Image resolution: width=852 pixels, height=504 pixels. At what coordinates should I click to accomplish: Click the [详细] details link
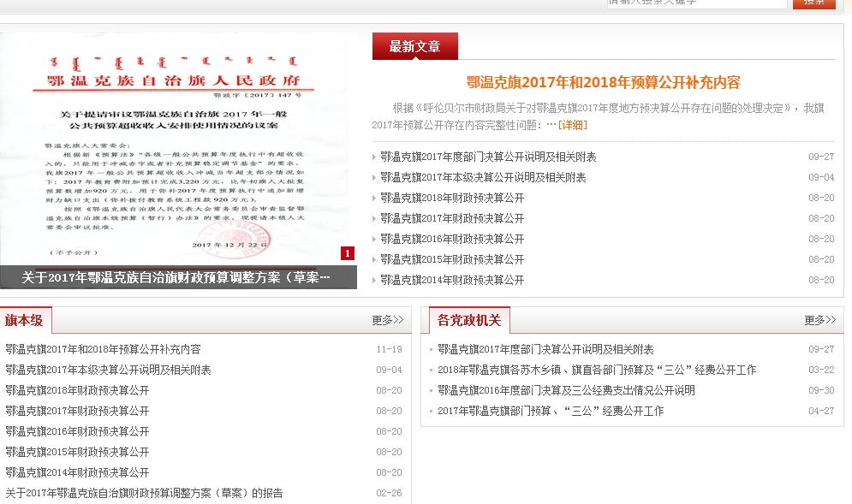coord(573,125)
